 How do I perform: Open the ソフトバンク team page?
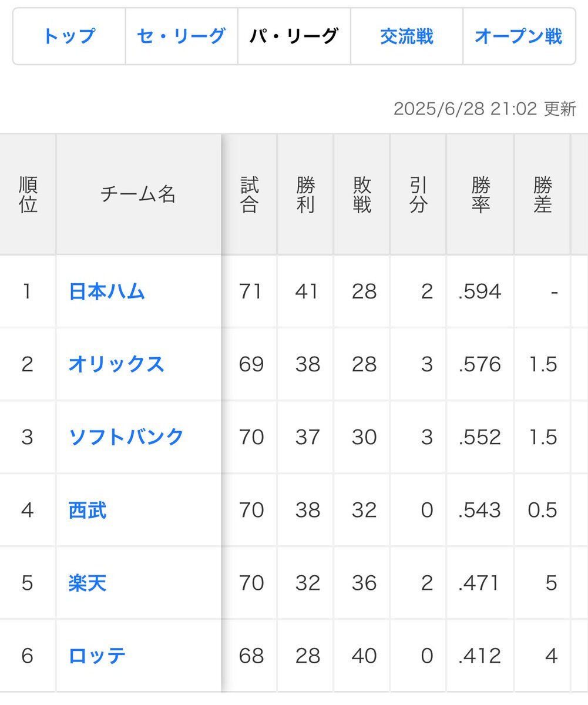(x=126, y=437)
